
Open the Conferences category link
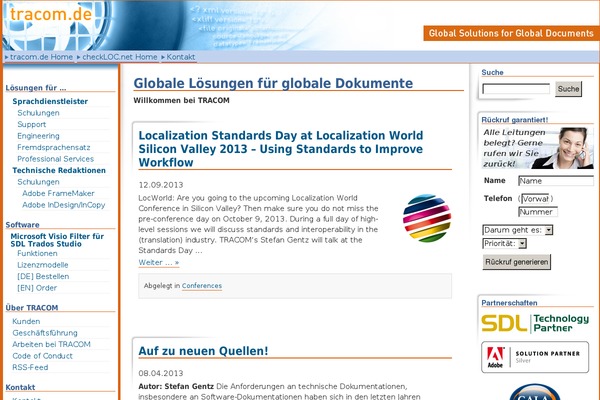click(202, 286)
